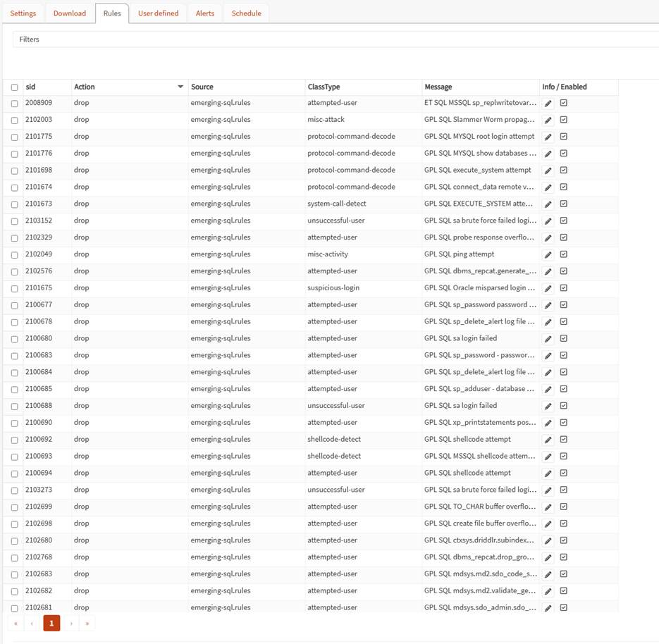Screen dimensions: 659x644
Task: Edit rule 2102681 using the pencil icon
Action: pos(548,607)
